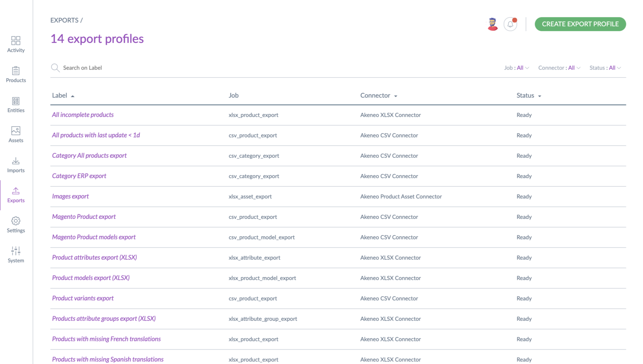The width and height of the screenshot is (643, 364).
Task: Go to the Products sidebar icon
Action: (x=16, y=71)
